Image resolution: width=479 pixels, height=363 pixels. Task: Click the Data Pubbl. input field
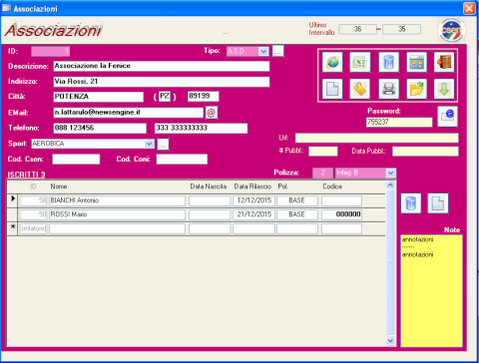425,151
